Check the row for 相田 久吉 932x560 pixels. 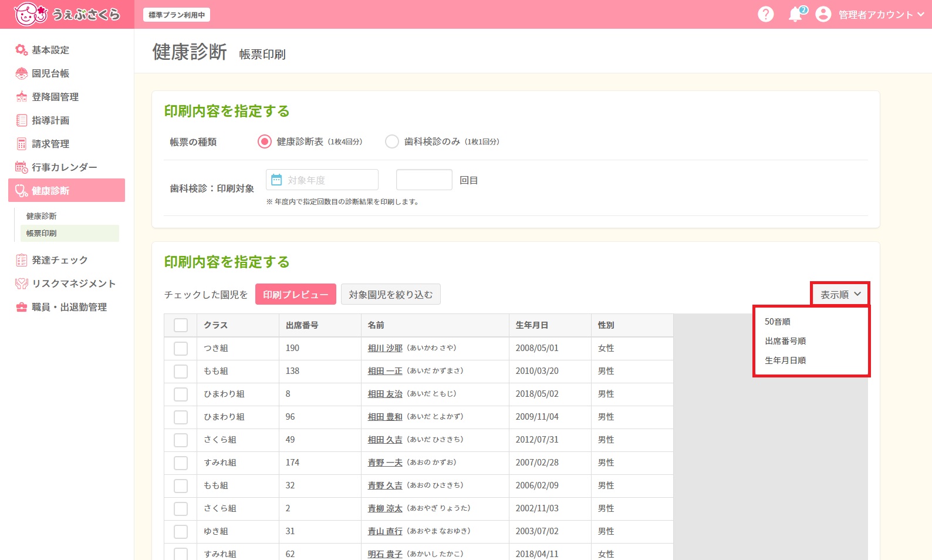point(181,440)
